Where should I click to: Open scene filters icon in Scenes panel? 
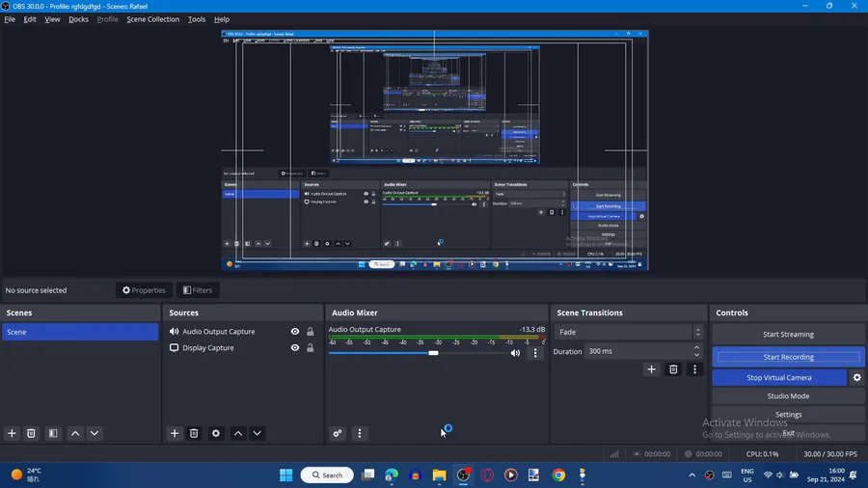(x=53, y=434)
